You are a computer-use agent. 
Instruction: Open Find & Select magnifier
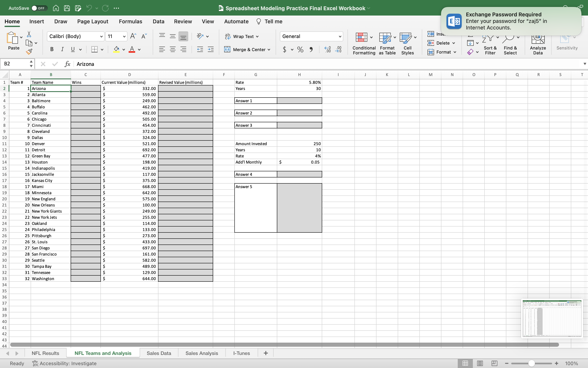(510, 43)
